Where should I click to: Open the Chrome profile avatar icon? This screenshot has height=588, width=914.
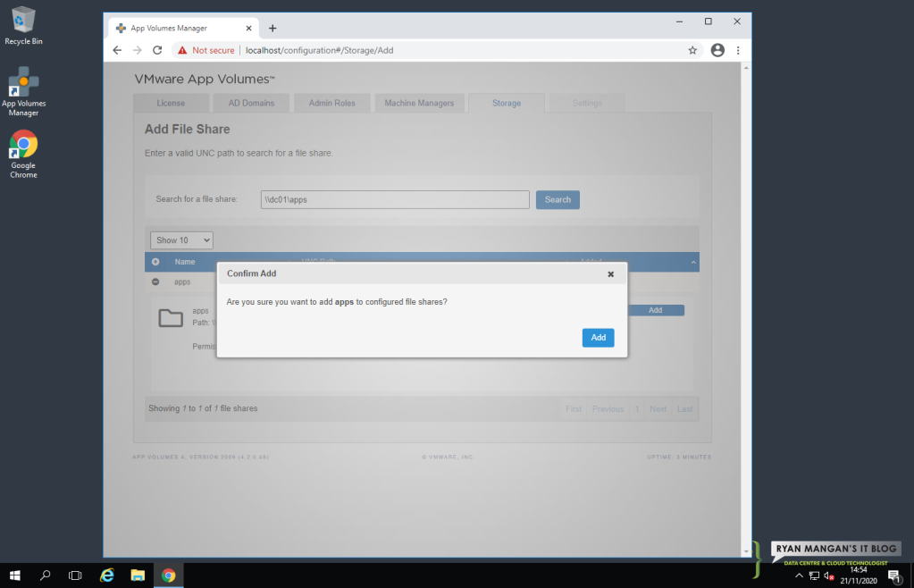[717, 50]
